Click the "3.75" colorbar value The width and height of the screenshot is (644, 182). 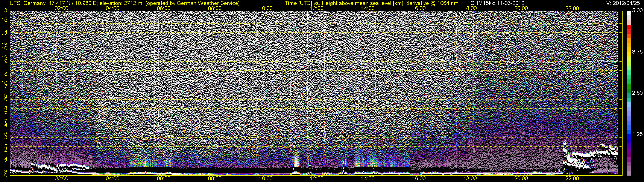click(x=637, y=52)
